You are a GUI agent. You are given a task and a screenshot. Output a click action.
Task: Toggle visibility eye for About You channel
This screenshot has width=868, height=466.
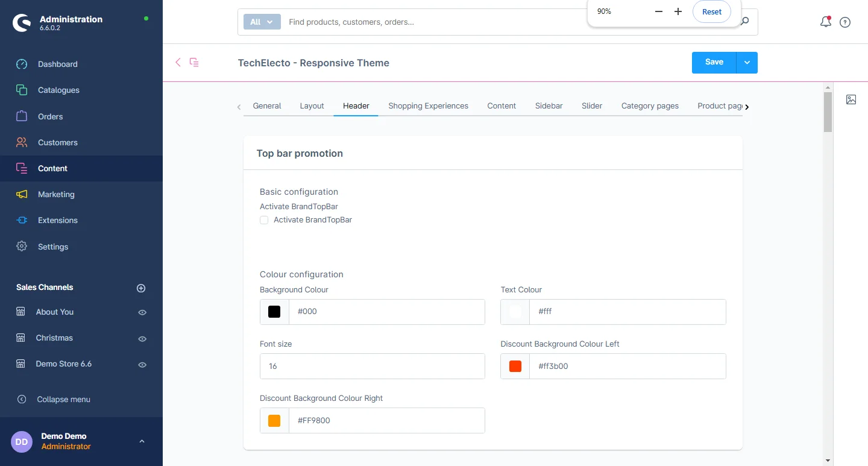142,312
